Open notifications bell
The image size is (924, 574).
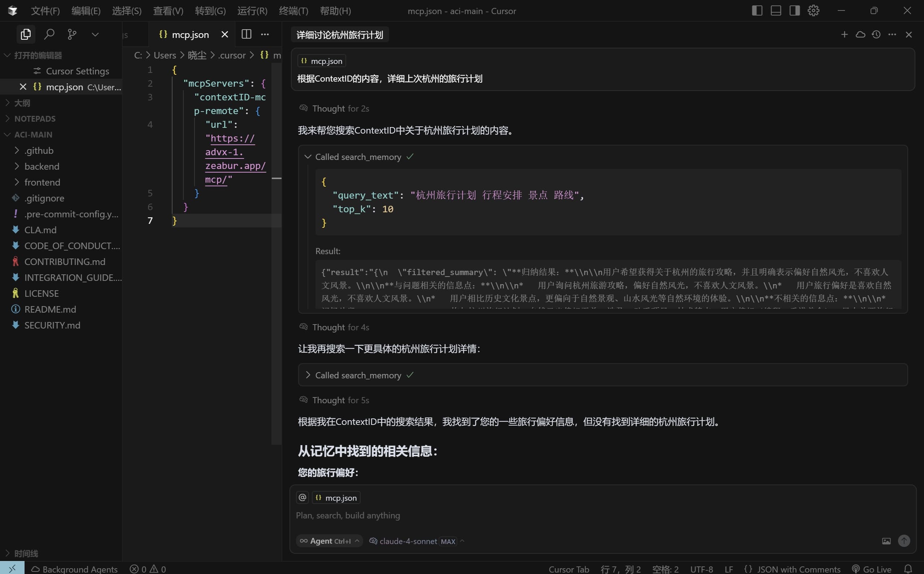[x=908, y=569]
